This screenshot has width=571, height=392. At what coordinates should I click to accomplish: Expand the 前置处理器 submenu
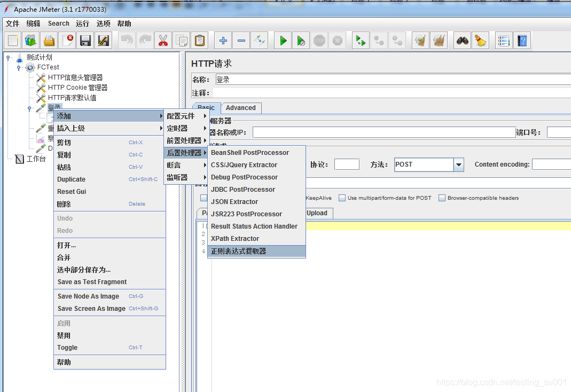point(186,140)
